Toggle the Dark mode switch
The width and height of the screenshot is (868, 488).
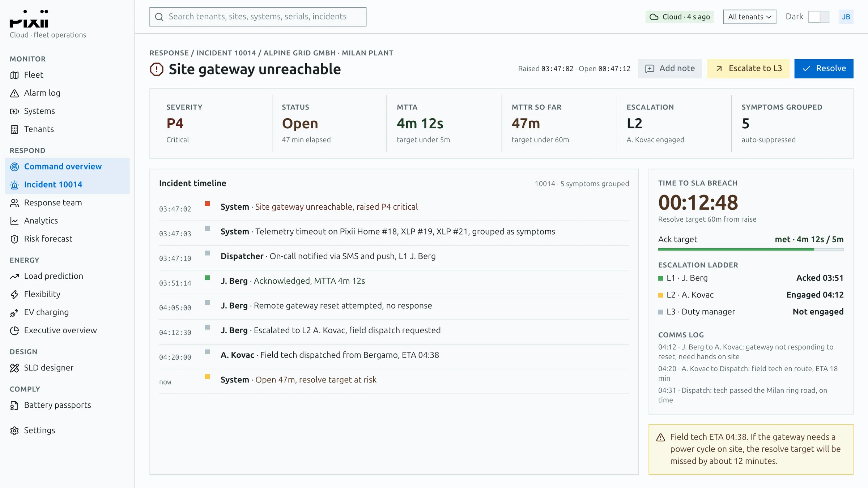point(818,17)
